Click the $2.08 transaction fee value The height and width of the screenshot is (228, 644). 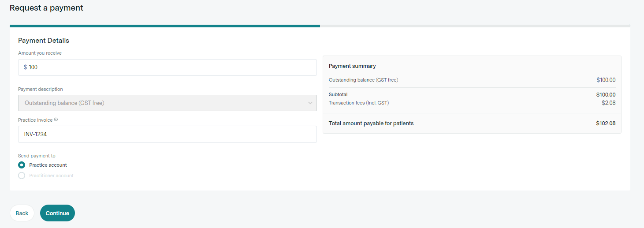coord(608,103)
